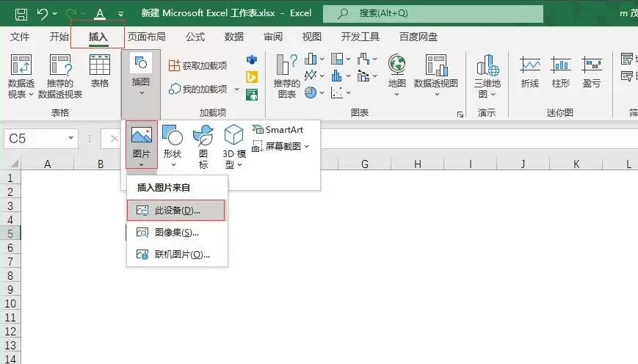Click 获取加载项 button
The image size is (638, 364).
pos(197,65)
